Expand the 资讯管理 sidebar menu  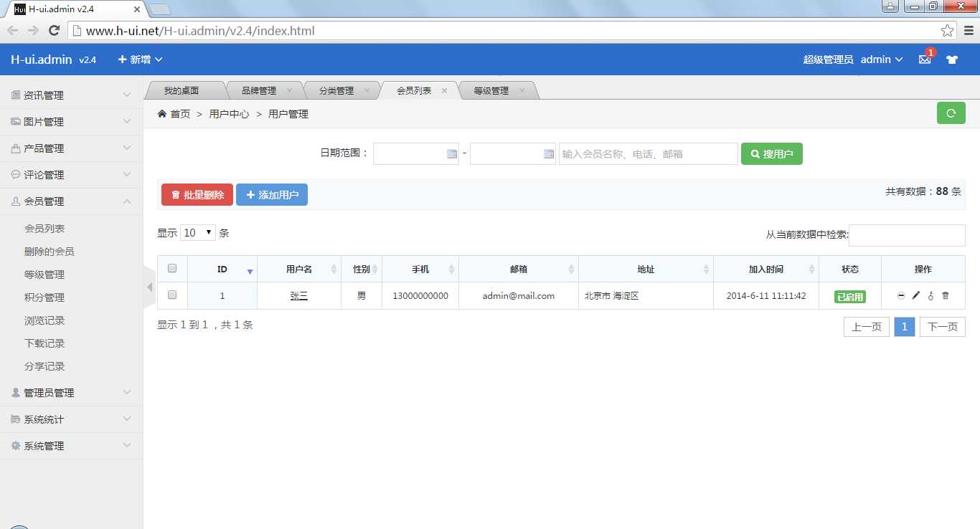(71, 95)
